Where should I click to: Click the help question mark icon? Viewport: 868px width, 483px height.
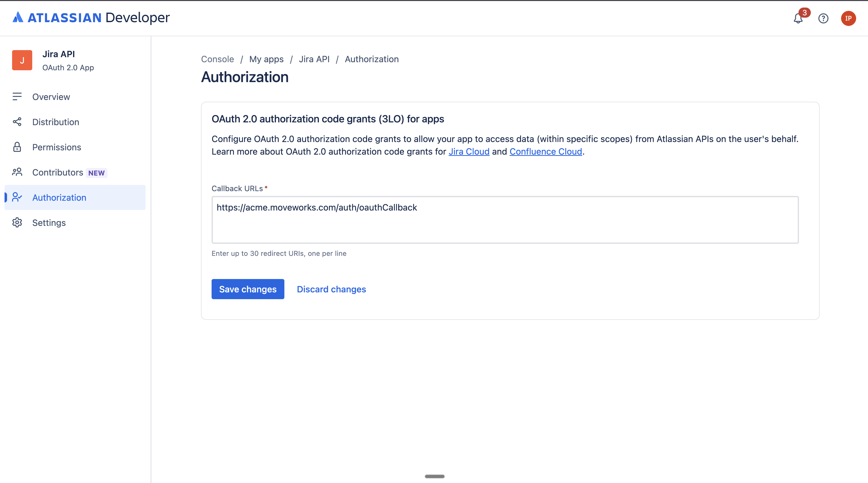click(x=823, y=18)
